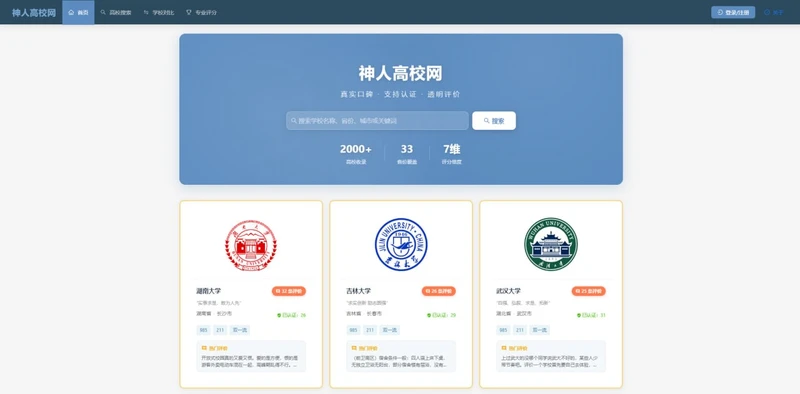Click the 2000+ 高校收录 statistic
This screenshot has height=394, width=800.
356,154
